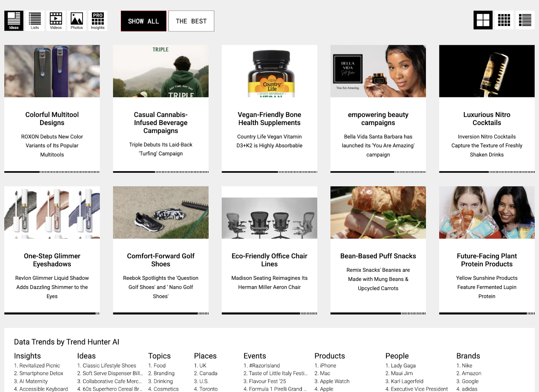
Task: Toggle the SHOW ALL filter
Action: [x=144, y=21]
